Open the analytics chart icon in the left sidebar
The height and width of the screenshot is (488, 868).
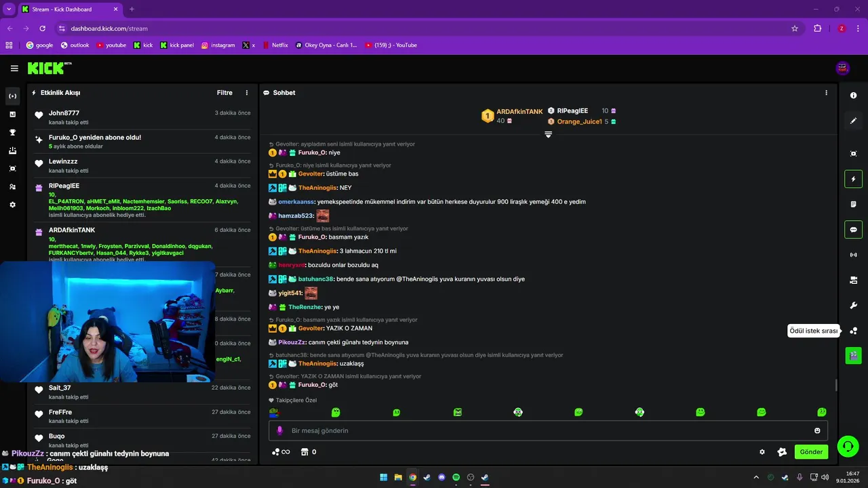(12, 115)
